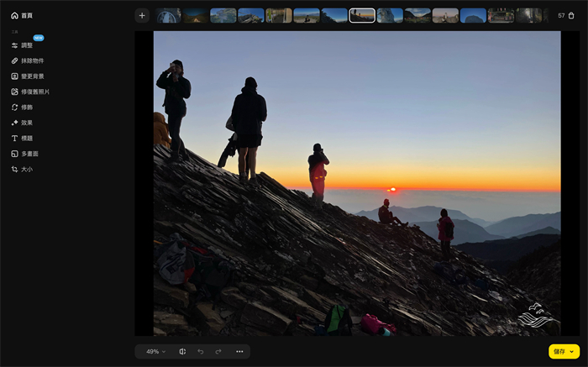588x367 pixels.
Task: Open the 49% zoom level dropdown
Action: (x=155, y=351)
